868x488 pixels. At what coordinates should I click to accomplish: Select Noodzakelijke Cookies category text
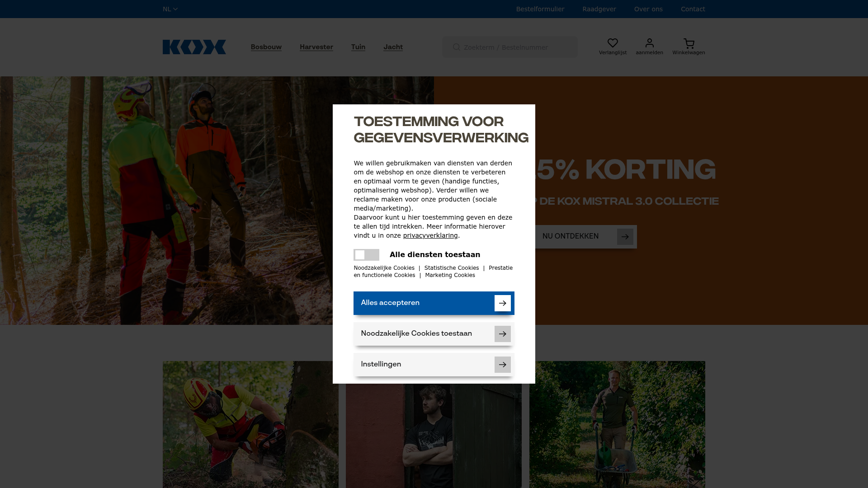[x=384, y=268]
